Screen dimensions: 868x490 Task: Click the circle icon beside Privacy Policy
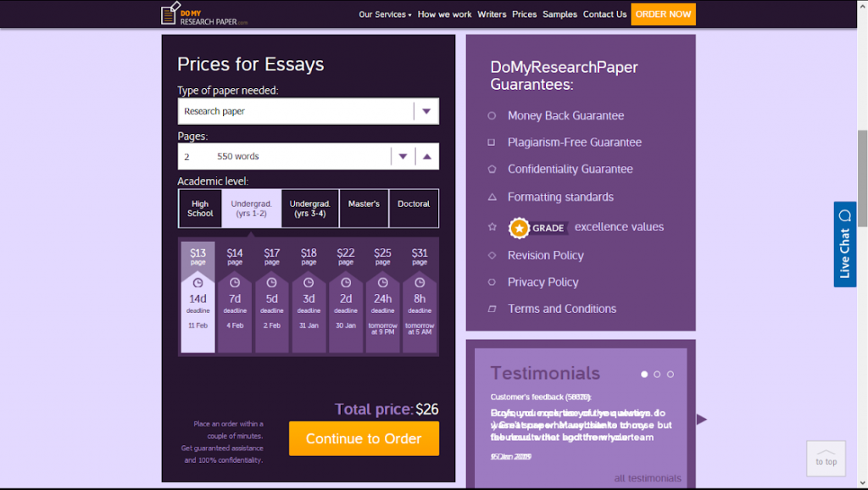point(492,281)
